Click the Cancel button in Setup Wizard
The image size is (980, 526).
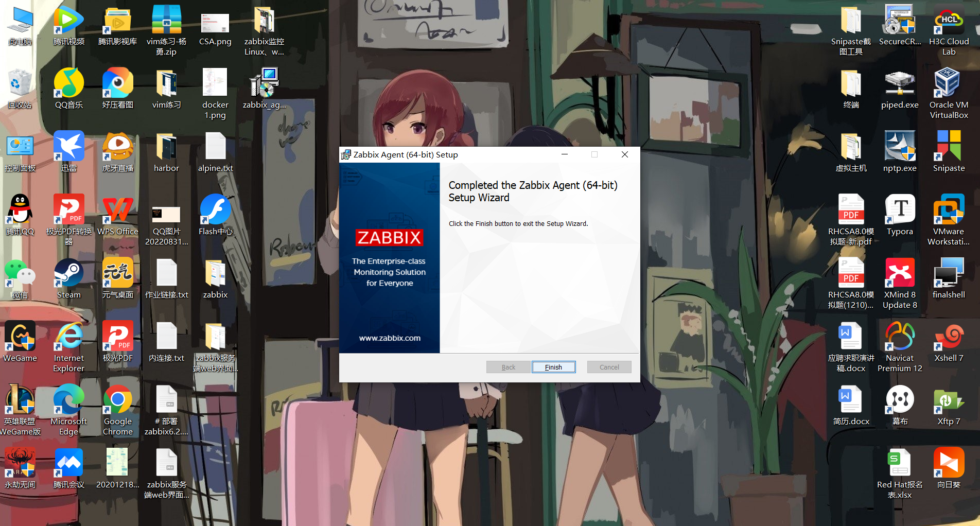pos(609,367)
